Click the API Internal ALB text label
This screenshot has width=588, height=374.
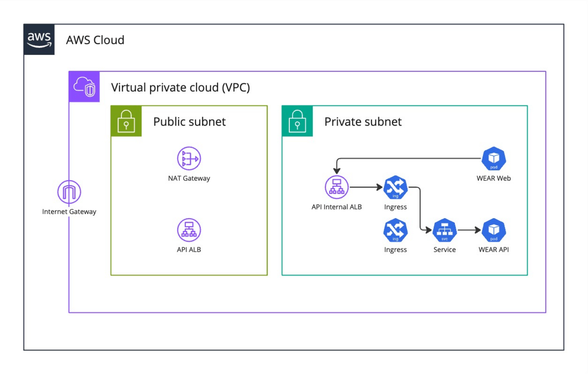[x=337, y=207]
